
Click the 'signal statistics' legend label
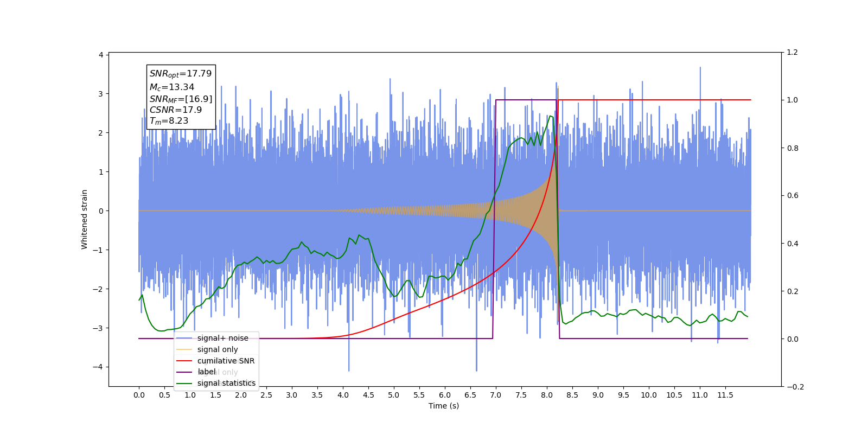tap(226, 383)
